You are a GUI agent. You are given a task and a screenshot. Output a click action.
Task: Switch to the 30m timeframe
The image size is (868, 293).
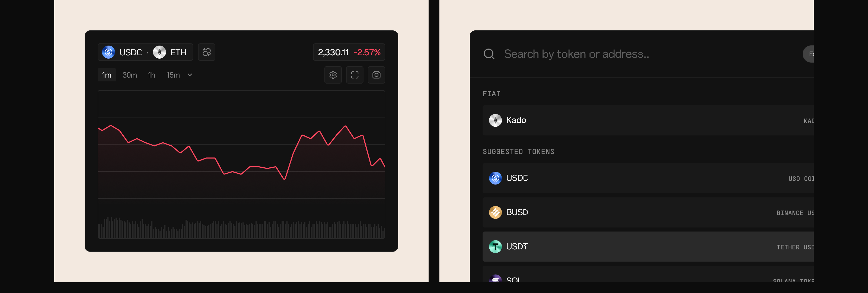coord(129,75)
